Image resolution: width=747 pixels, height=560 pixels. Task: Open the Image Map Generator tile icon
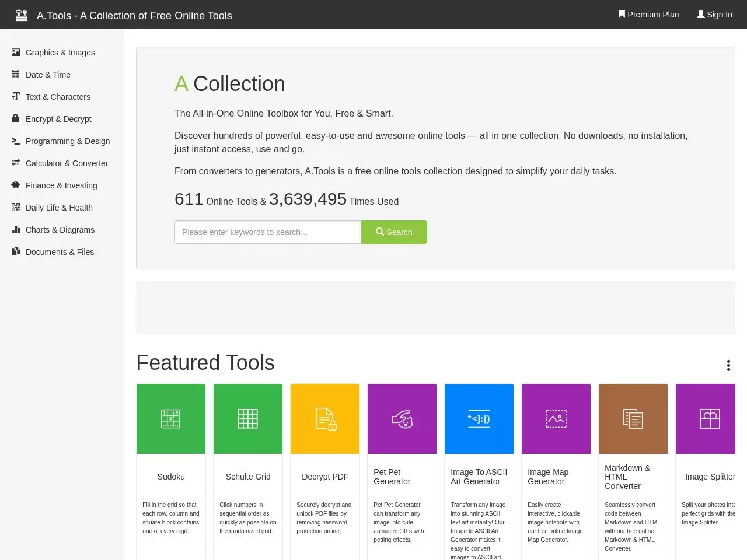[556, 419]
